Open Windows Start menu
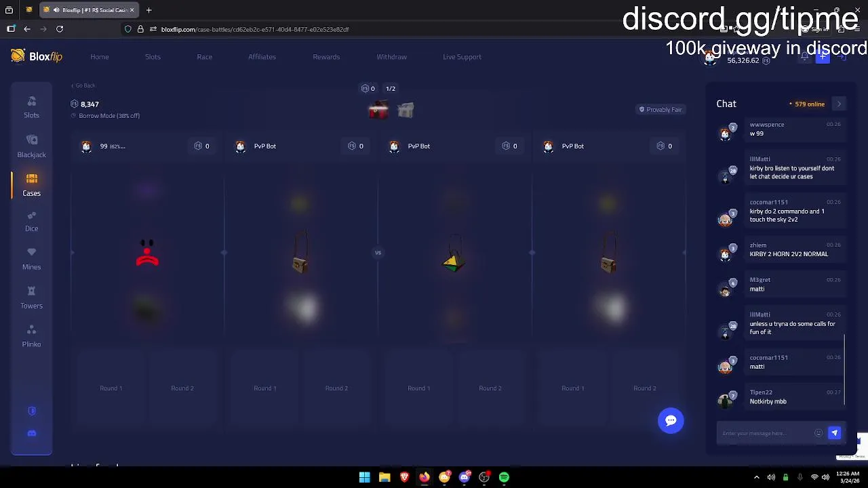This screenshot has width=868, height=488. coord(364,477)
